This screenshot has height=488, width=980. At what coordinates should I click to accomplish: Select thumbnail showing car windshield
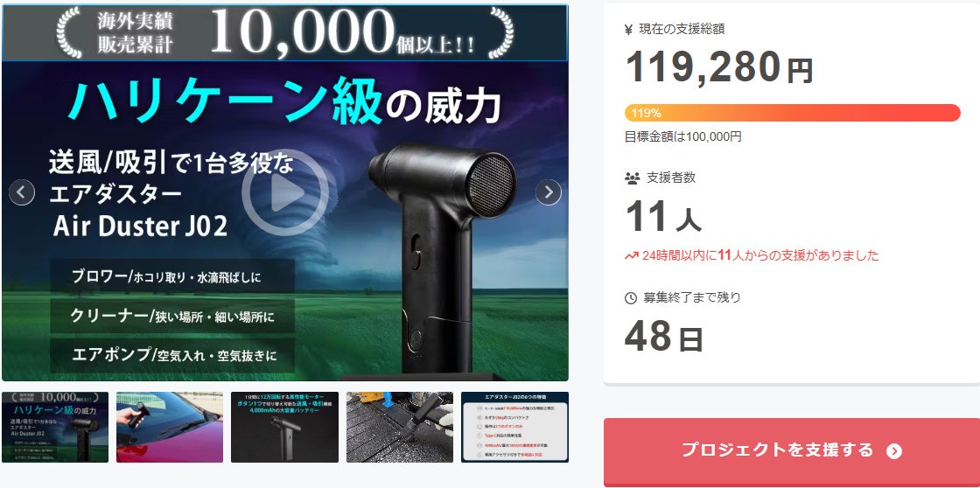[170, 427]
